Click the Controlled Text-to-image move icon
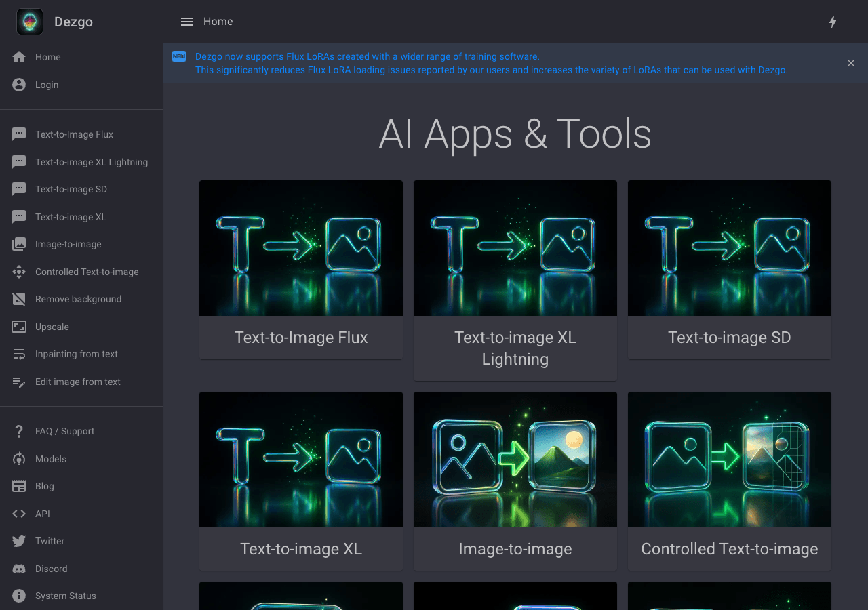Viewport: 868px width, 610px height. pos(19,272)
